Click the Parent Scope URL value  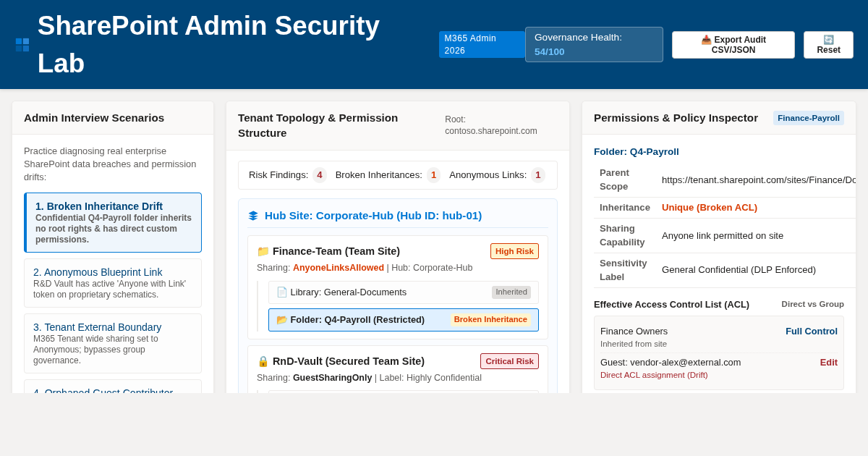point(759,180)
